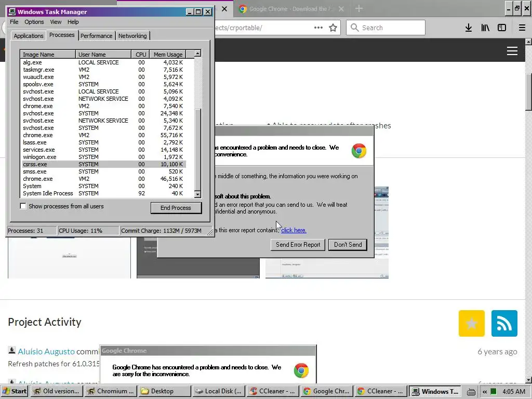Viewport: 532px width, 399px height.
Task: Select the winlogon.exe process row
Action: tap(103, 157)
